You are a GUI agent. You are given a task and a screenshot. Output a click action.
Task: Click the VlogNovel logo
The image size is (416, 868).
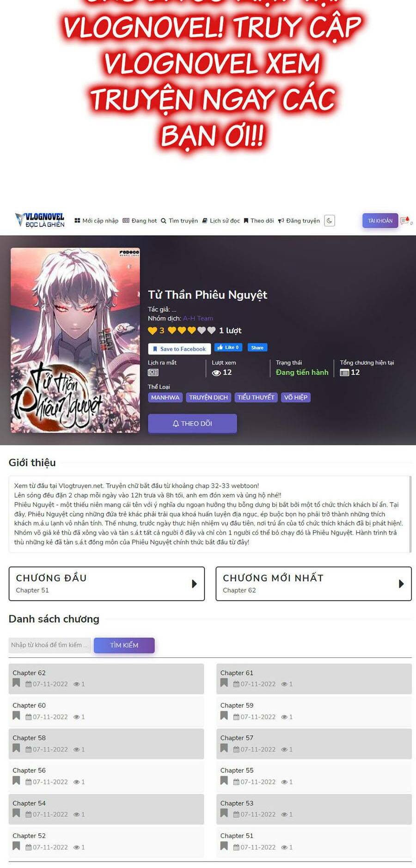(x=40, y=220)
